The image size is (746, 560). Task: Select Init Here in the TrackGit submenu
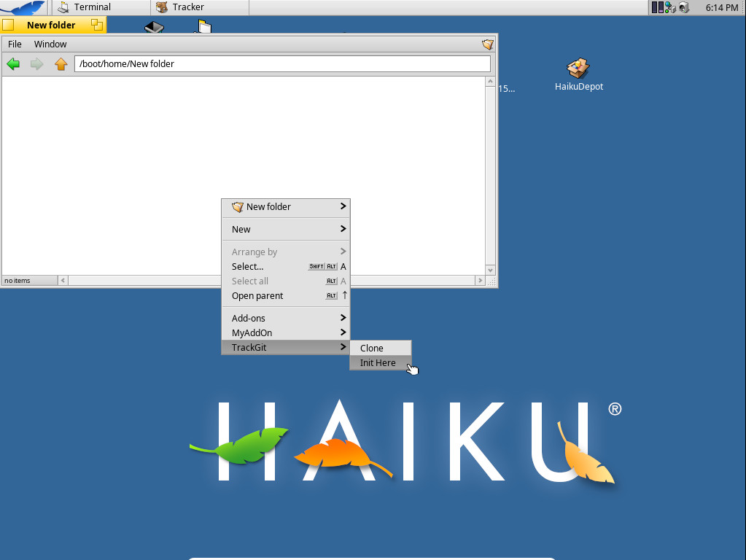(381, 363)
